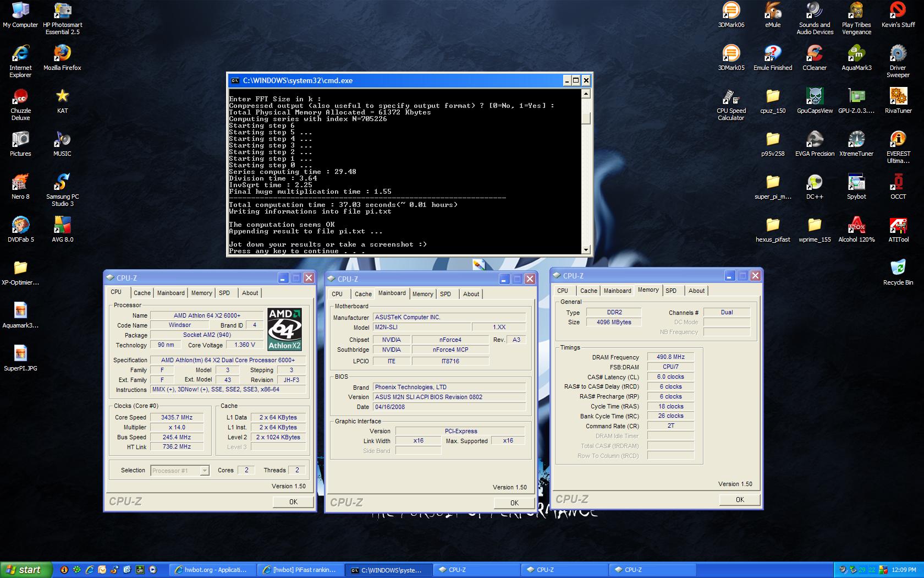Viewport: 924px width, 578px height.
Task: Open the wprime_155 folder
Action: pos(815,230)
